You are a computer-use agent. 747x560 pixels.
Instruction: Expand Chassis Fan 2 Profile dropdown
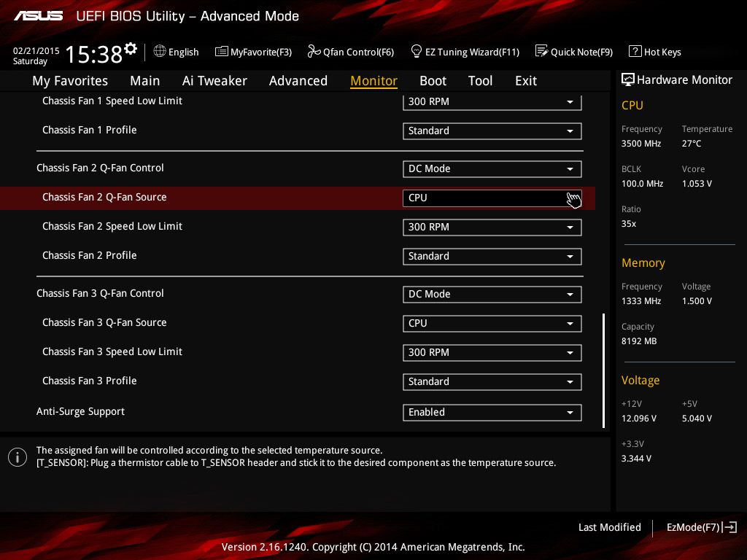click(x=492, y=256)
